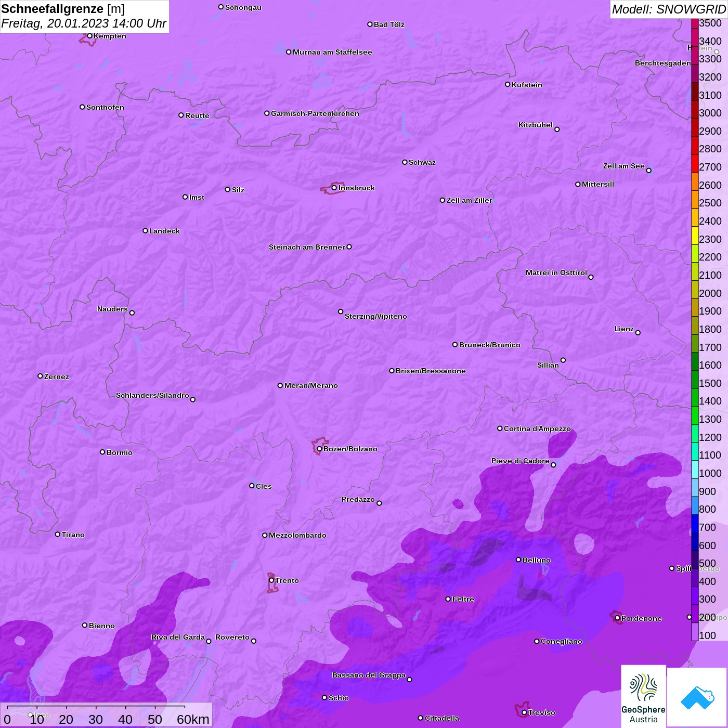728x728 pixels.
Task: Select the 'Steinach am Brenner' label
Action: coord(307,247)
